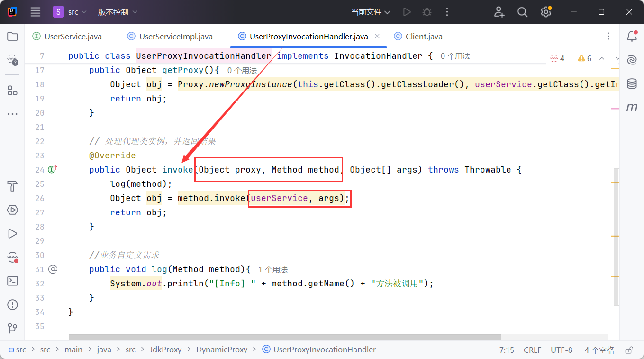Expand the 版本控制 dropdown

(118, 12)
